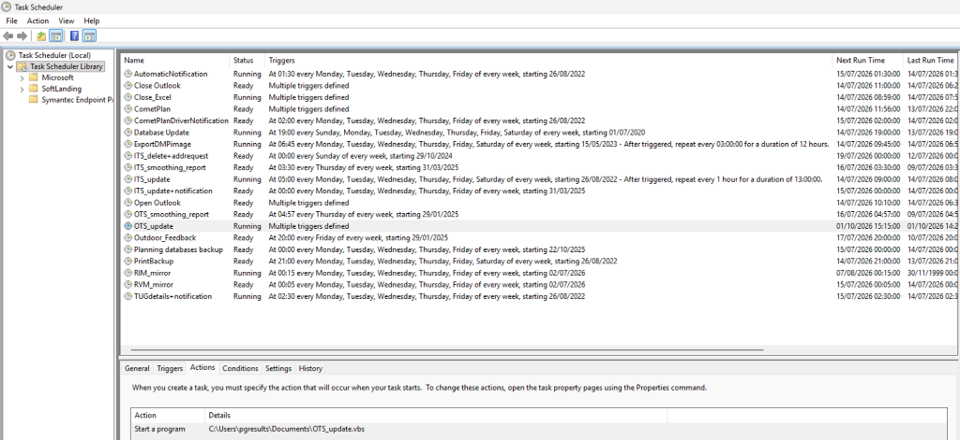This screenshot has width=960, height=440.
Task: Select the Planning databases backup task name
Action: [178, 250]
